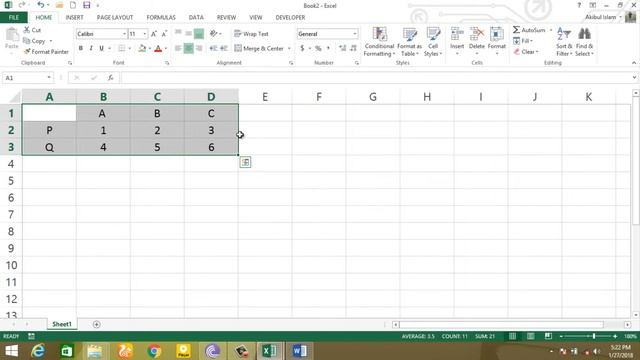The height and width of the screenshot is (360, 640).
Task: Click the Insert Function fx icon
Action: [x=110, y=78]
